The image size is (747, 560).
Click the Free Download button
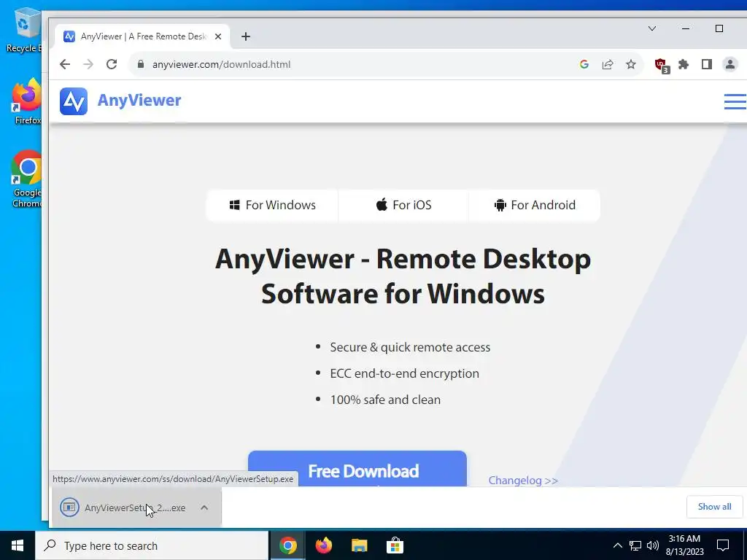coord(357,469)
